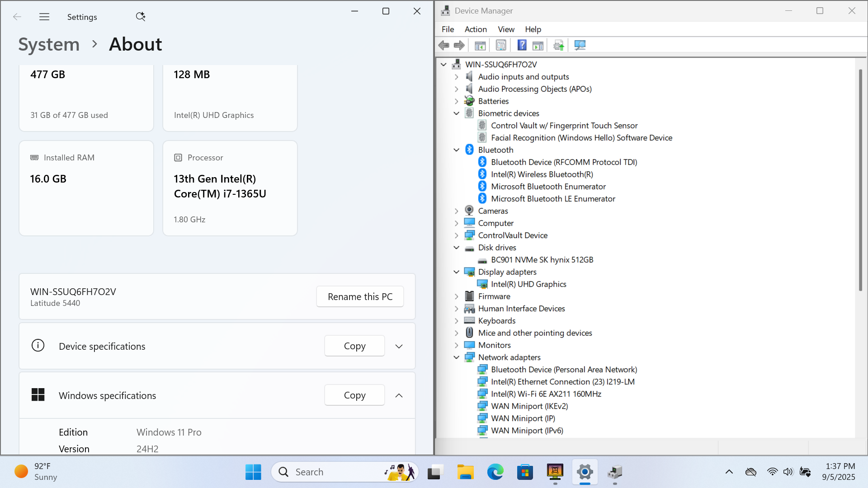Collapse the Disk drives node
The image size is (868, 488).
pyautogui.click(x=457, y=248)
